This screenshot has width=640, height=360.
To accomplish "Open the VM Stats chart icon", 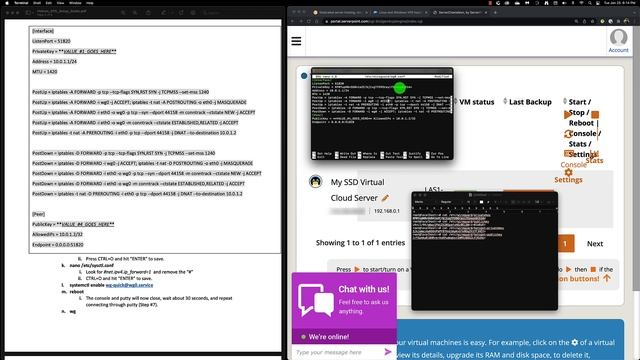I will click(x=594, y=153).
